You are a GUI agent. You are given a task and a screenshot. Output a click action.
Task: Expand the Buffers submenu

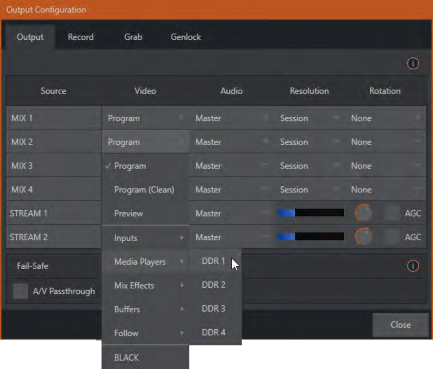[145, 309]
